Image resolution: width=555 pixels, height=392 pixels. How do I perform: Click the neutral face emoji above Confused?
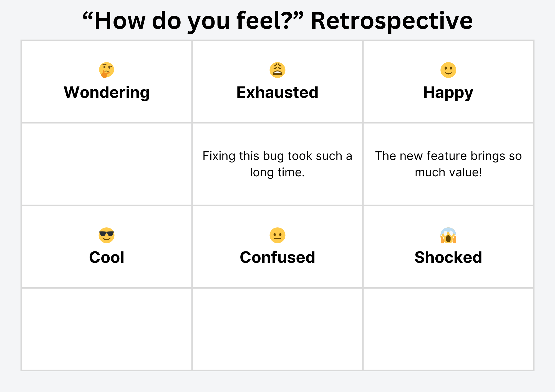[x=277, y=235]
